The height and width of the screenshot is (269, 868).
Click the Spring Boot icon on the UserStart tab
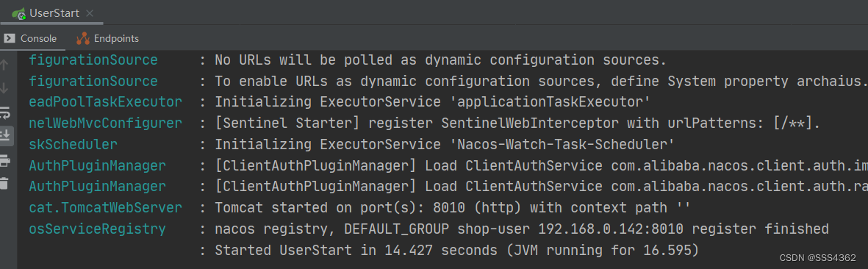point(18,13)
